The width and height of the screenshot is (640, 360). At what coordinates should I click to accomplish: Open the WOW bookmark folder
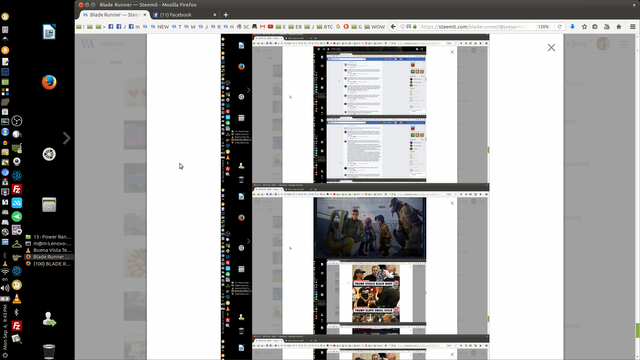[x=375, y=27]
